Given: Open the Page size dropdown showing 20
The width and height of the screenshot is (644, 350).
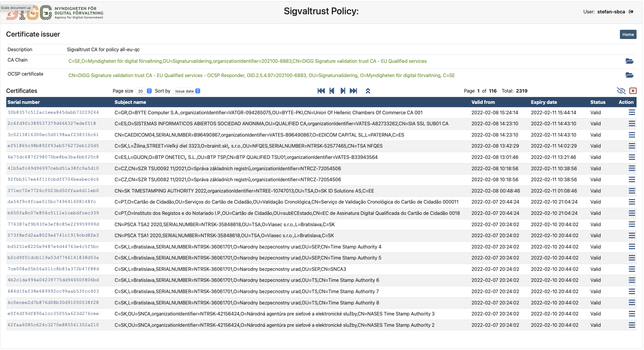Looking at the screenshot, I should pos(144,91).
